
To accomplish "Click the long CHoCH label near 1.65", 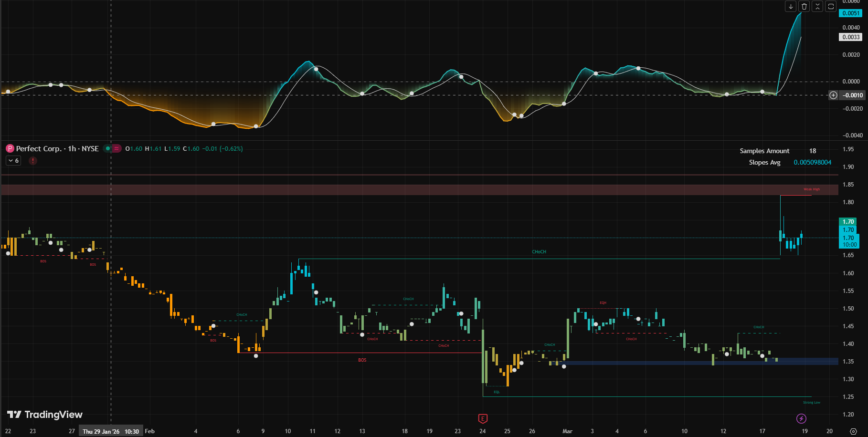I will click(539, 252).
